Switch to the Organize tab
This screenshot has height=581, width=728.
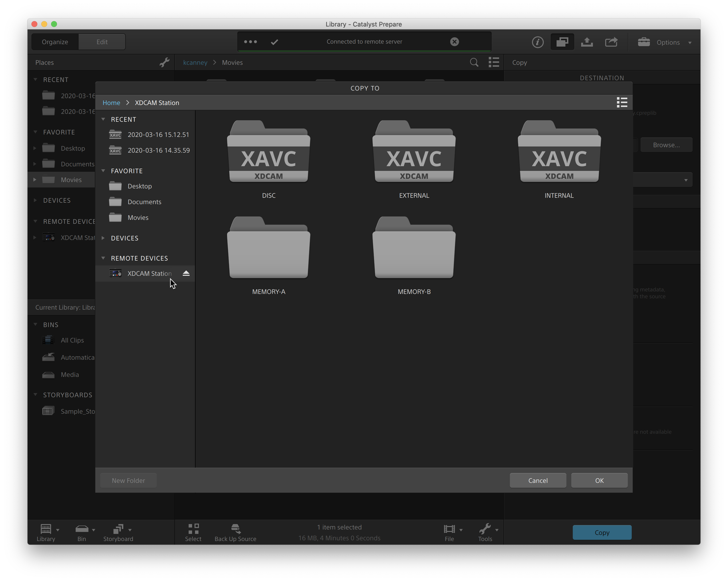pyautogui.click(x=55, y=42)
